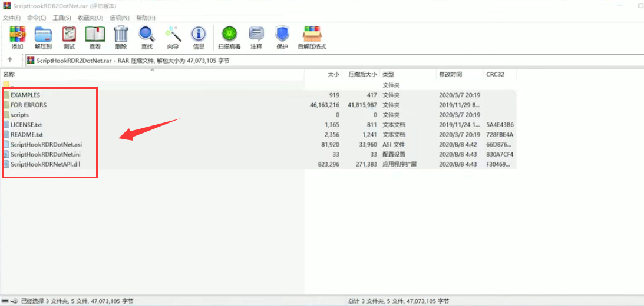Click packed size value 41,815,987
This screenshot has height=306, width=644.
pos(362,105)
